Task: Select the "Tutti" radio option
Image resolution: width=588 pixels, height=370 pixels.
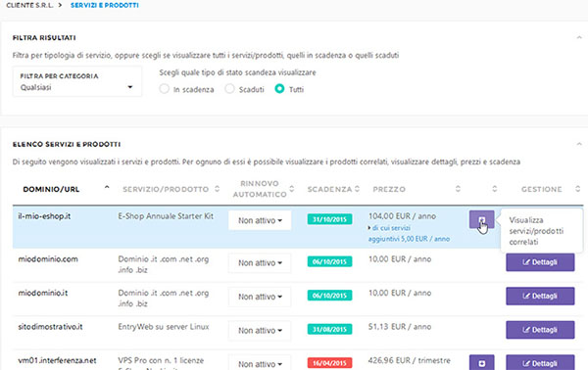Action: 279,89
